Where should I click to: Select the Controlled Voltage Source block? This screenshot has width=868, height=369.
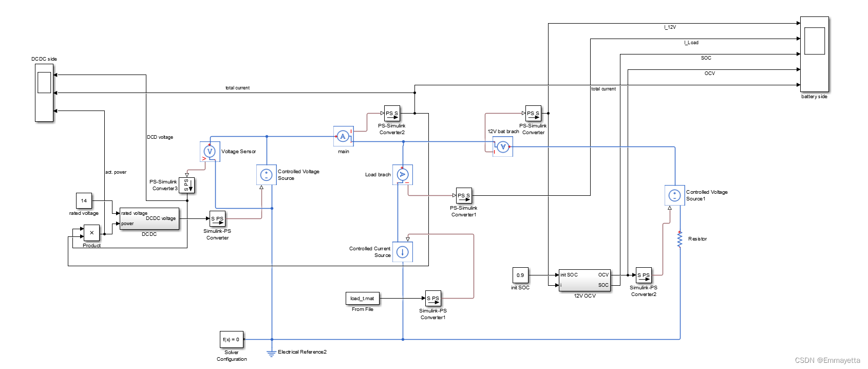266,175
